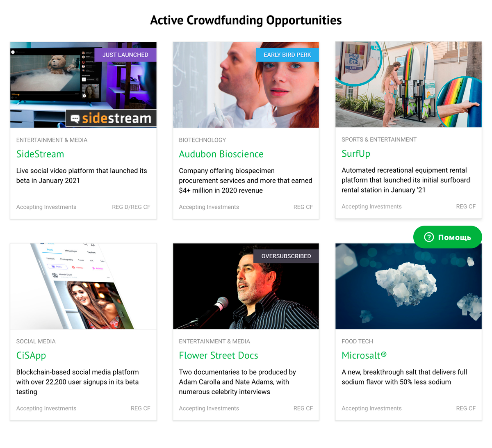Open the Помощь help button
Viewport: 492px width, 448px height.
[x=447, y=237]
